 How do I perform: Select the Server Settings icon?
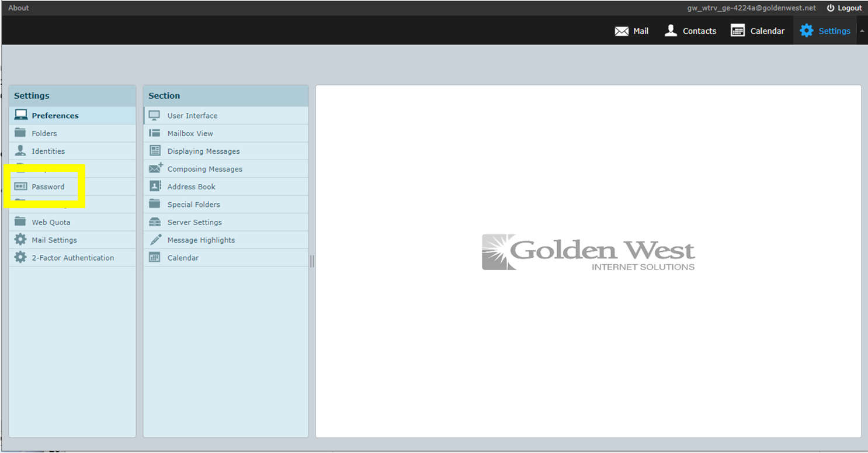[x=154, y=222]
